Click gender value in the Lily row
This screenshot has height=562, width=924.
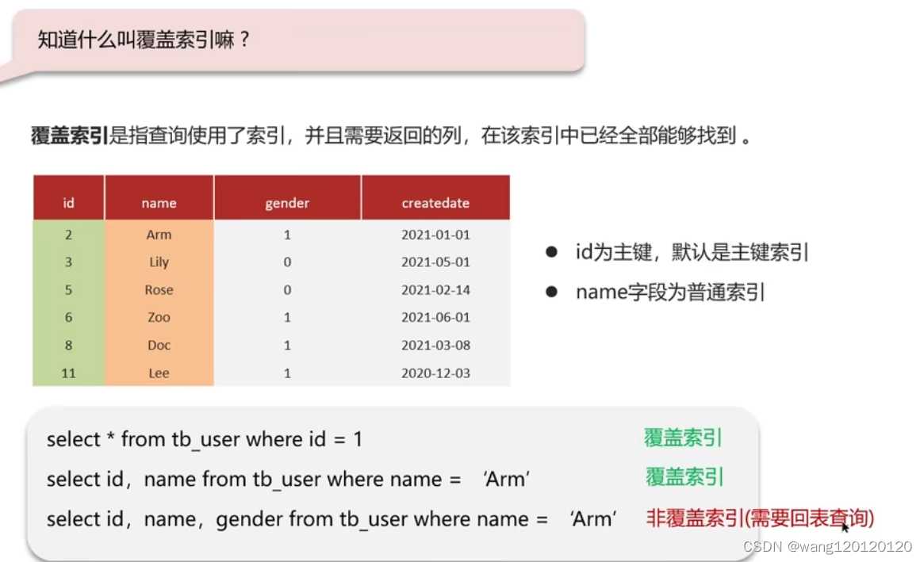pos(287,262)
